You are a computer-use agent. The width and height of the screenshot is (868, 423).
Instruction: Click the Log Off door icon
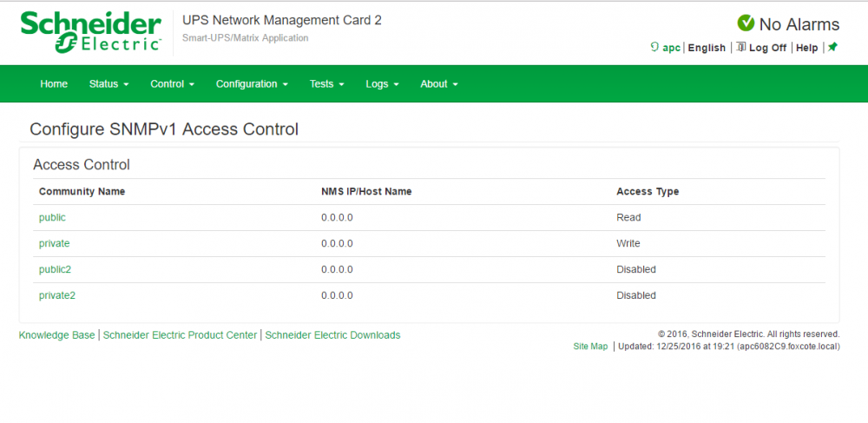click(x=742, y=48)
